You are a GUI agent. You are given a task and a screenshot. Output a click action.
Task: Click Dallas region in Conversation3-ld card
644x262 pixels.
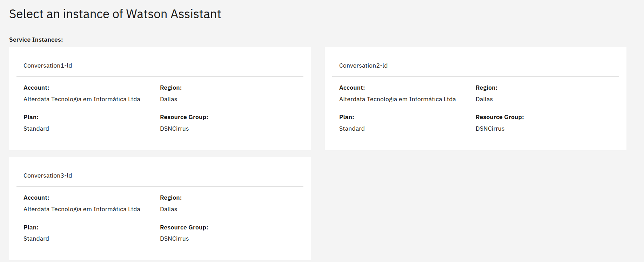(x=168, y=209)
